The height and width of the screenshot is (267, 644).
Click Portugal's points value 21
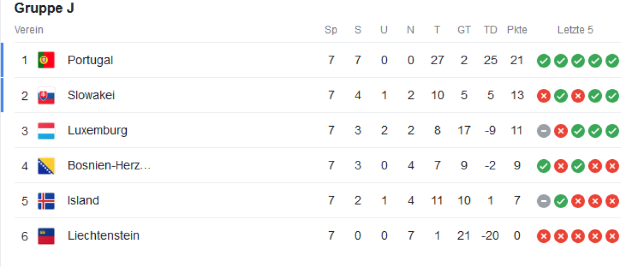517,60
